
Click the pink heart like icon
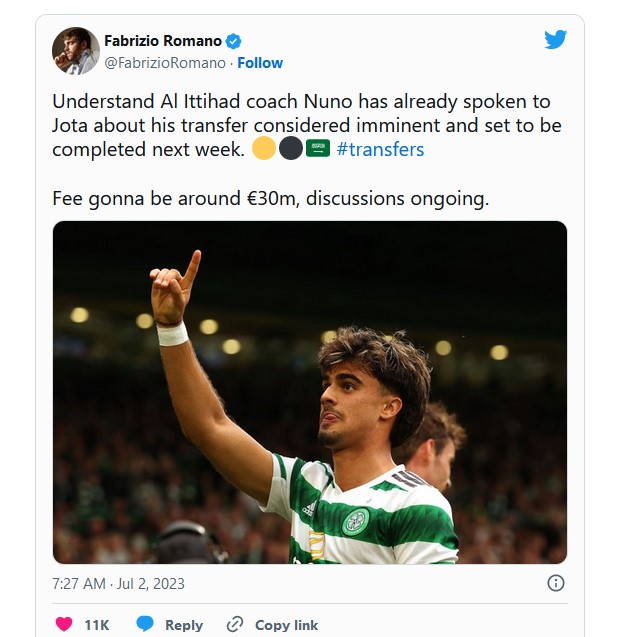click(64, 624)
